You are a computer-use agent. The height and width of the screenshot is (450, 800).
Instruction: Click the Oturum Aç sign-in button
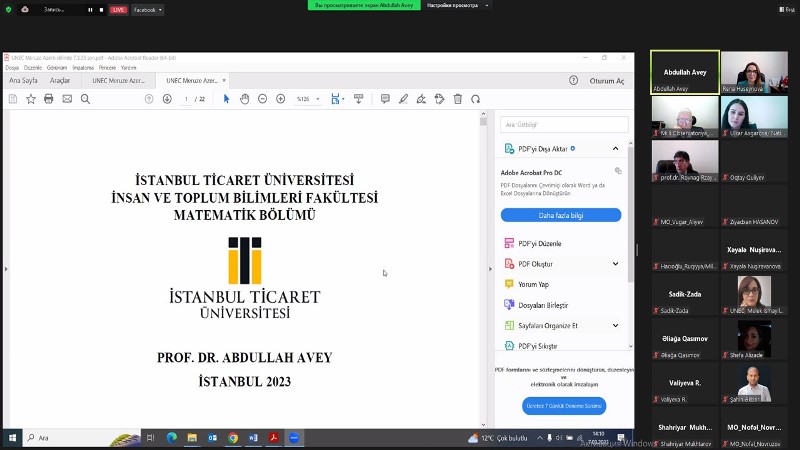click(607, 81)
